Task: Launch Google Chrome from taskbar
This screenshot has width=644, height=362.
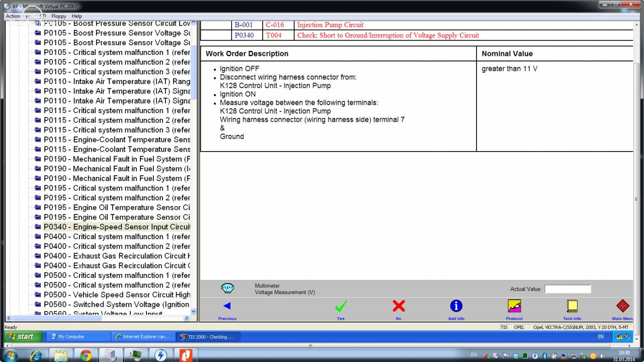Action: pos(86,355)
